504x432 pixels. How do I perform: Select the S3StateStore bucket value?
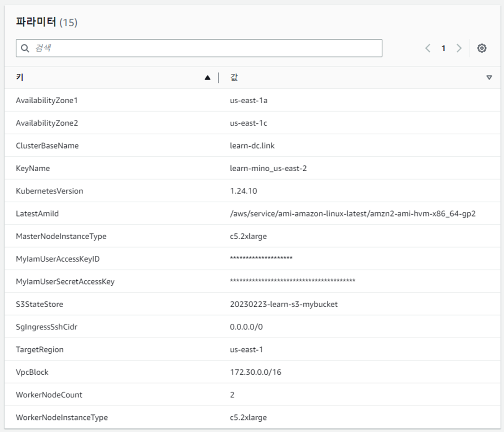283,304
